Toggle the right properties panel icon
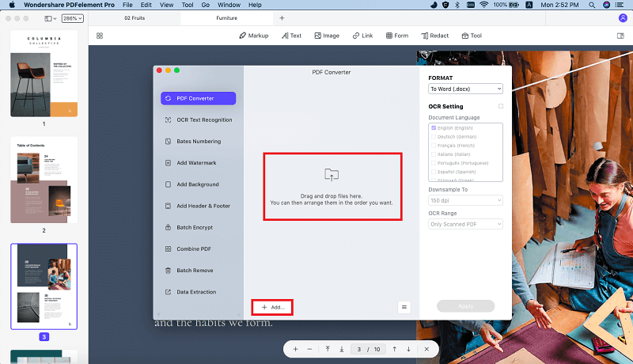The image size is (633, 364). [620, 36]
